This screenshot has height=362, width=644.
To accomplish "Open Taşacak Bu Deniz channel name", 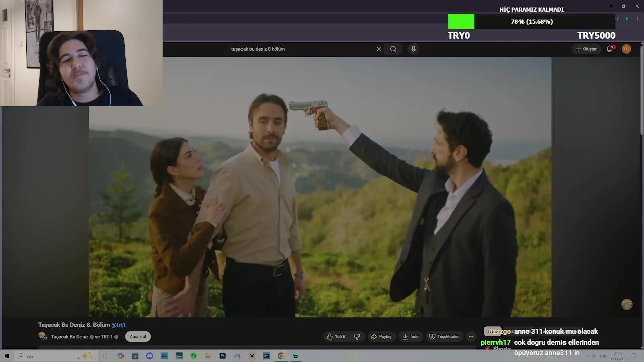I will tap(70, 337).
